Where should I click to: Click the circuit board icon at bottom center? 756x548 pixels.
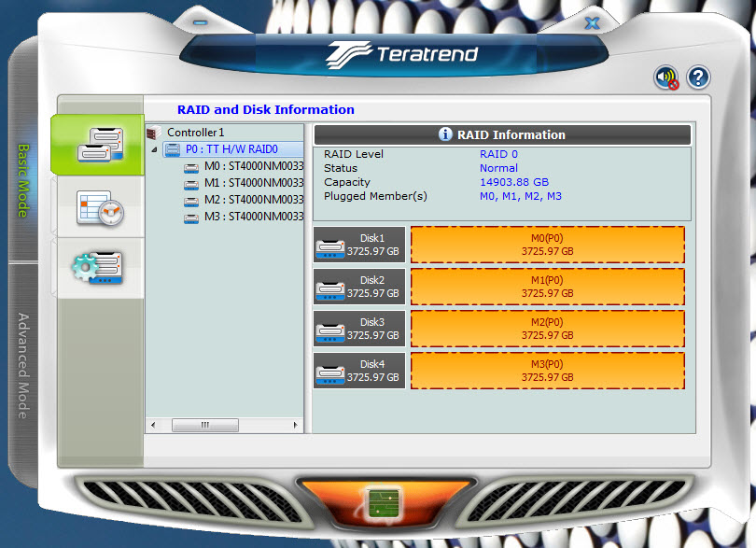pos(385,502)
